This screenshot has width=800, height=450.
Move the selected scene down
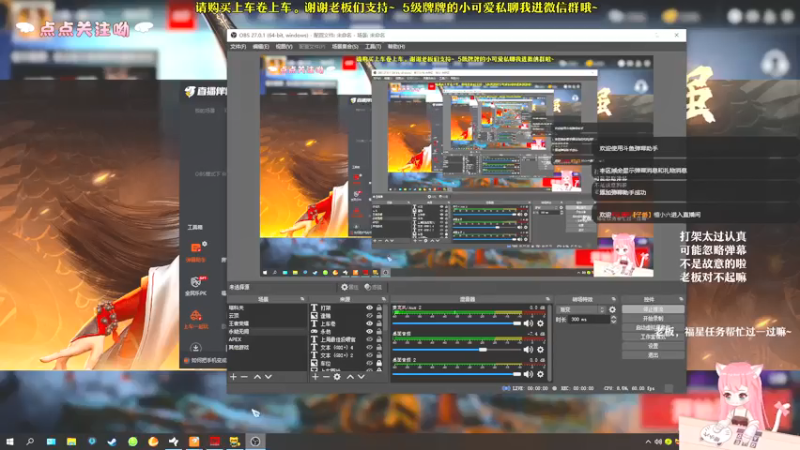tap(268, 377)
